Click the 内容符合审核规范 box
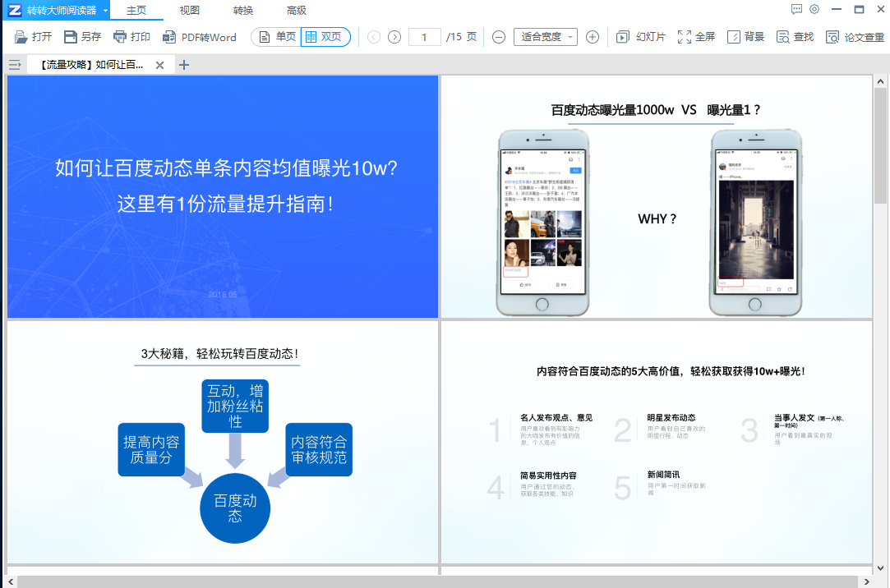The image size is (890, 588). click(319, 450)
